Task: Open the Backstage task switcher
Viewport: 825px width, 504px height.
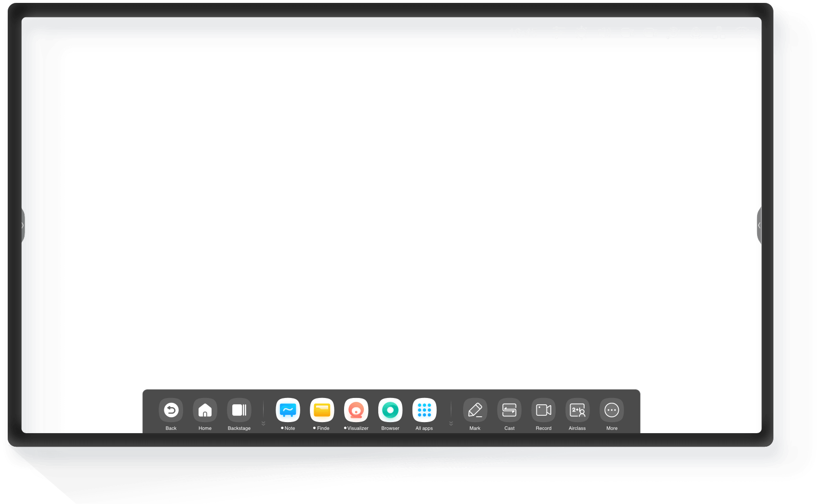Action: (x=239, y=410)
